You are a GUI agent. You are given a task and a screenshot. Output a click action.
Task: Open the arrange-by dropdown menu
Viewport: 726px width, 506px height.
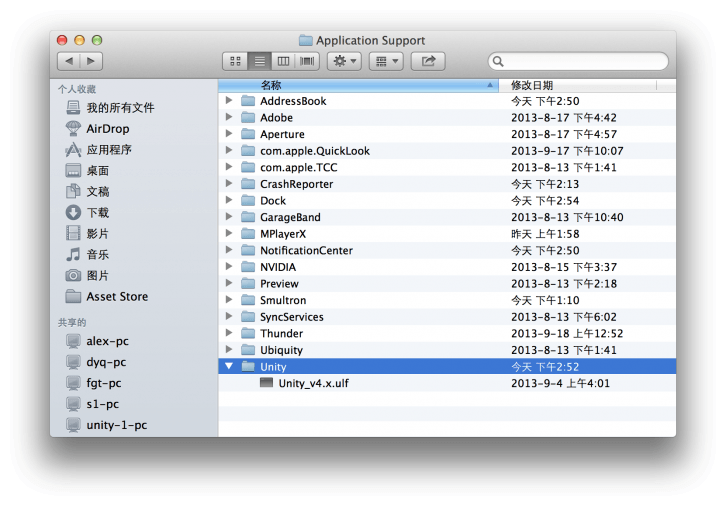click(x=386, y=62)
